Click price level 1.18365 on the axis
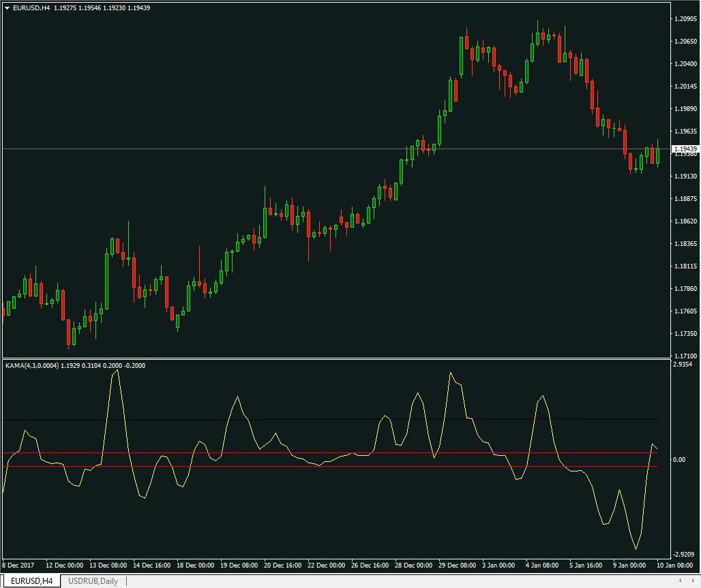 [x=685, y=244]
